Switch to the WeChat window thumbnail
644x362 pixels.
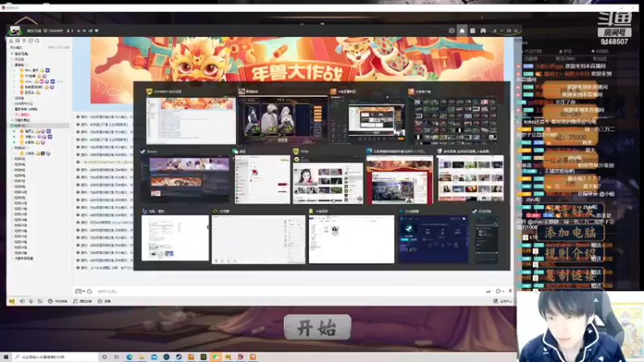point(262,179)
